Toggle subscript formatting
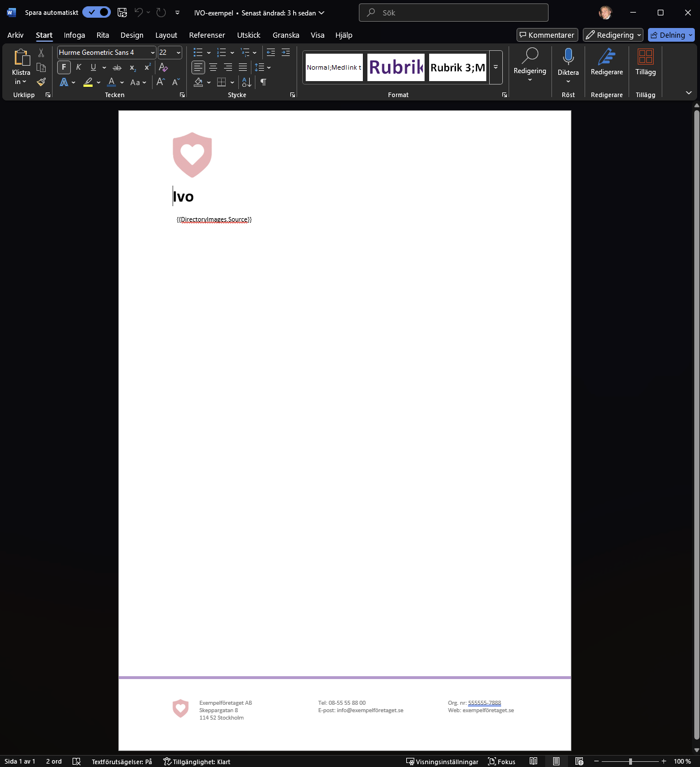 (x=133, y=67)
